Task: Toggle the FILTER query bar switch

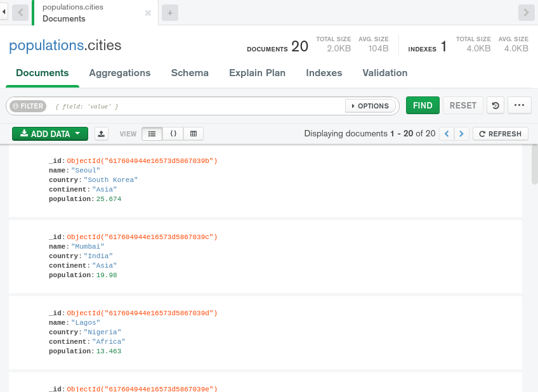Action: pyautogui.click(x=28, y=105)
